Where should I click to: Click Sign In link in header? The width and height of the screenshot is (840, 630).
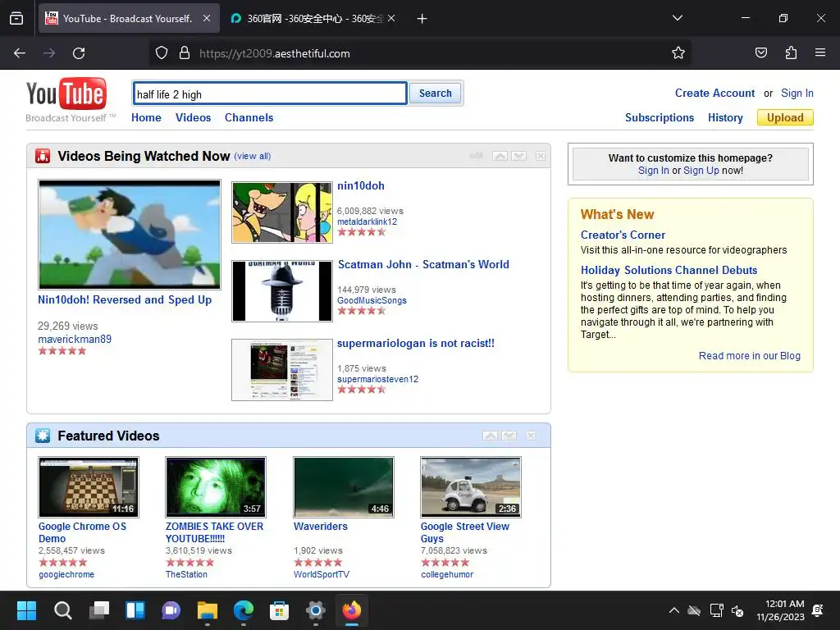pyautogui.click(x=797, y=94)
